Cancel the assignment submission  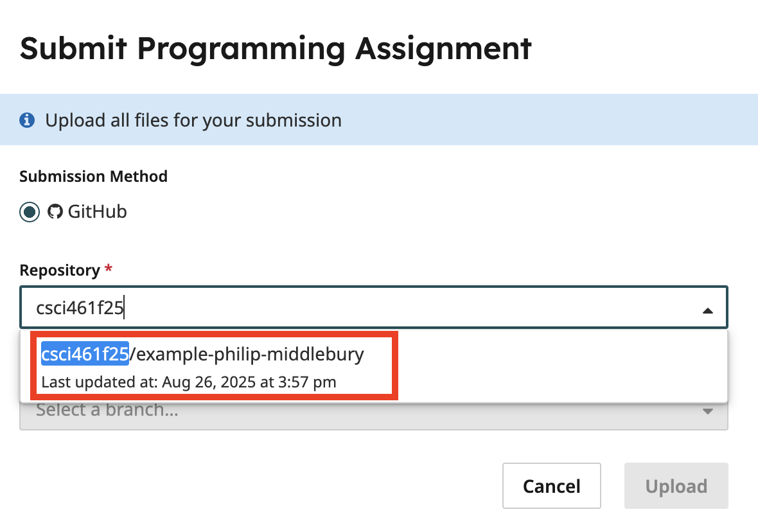coord(552,486)
